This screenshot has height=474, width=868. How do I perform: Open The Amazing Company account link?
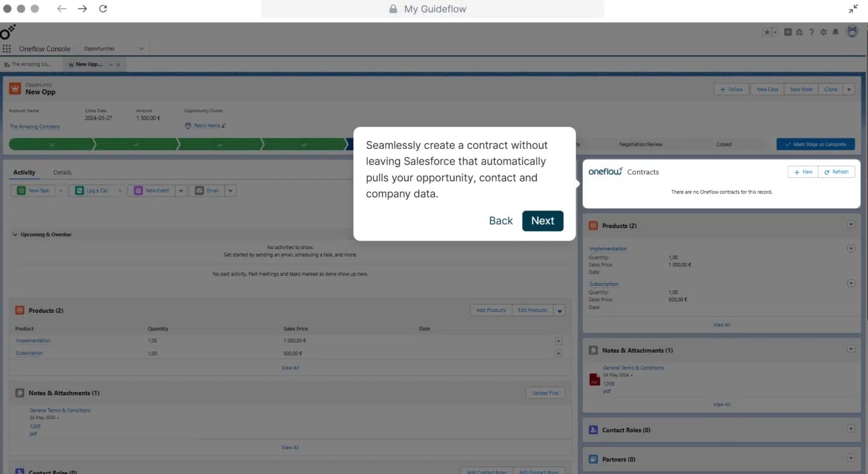click(x=34, y=126)
